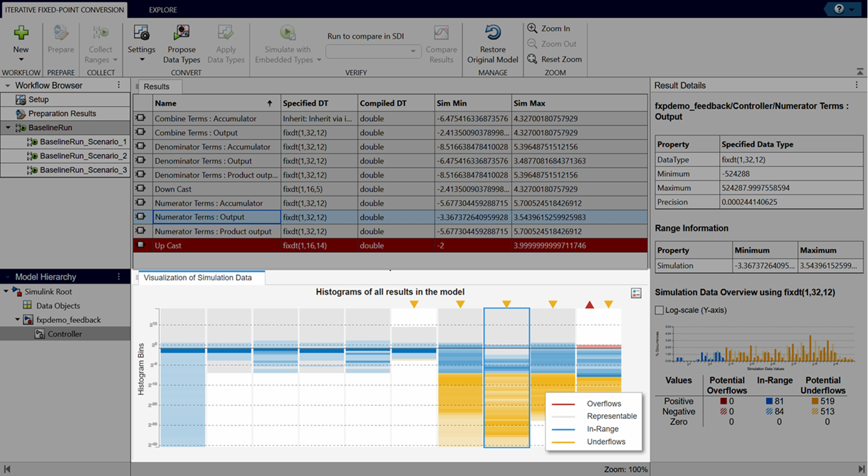The image size is (868, 476).
Task: Collapse the fxpdemo_feedback hierarchy node
Action: click(17, 320)
